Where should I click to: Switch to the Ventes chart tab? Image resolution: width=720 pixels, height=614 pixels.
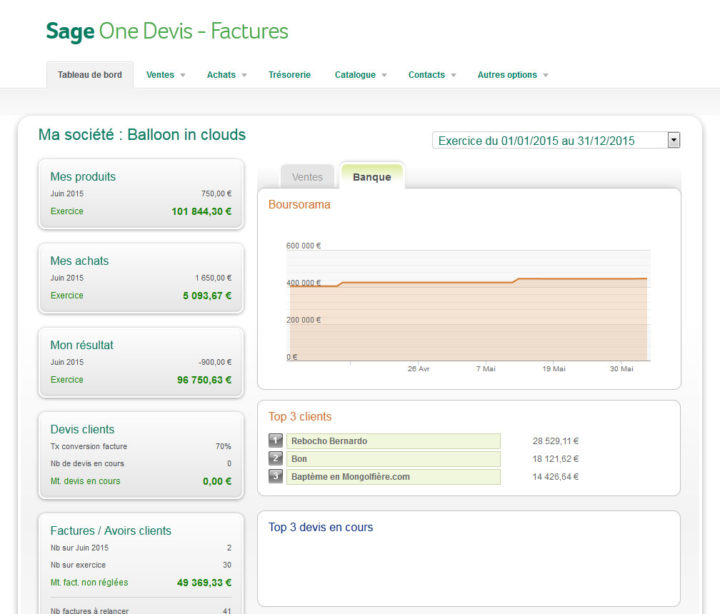(x=307, y=177)
